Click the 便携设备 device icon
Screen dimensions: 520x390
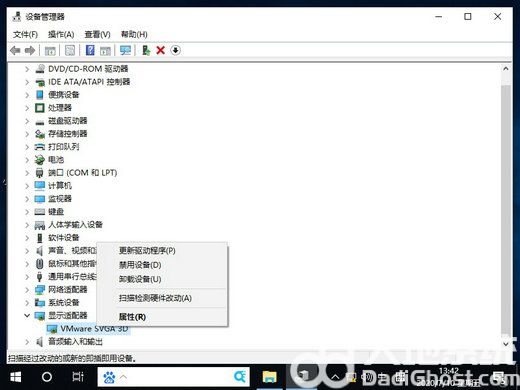[x=40, y=95]
